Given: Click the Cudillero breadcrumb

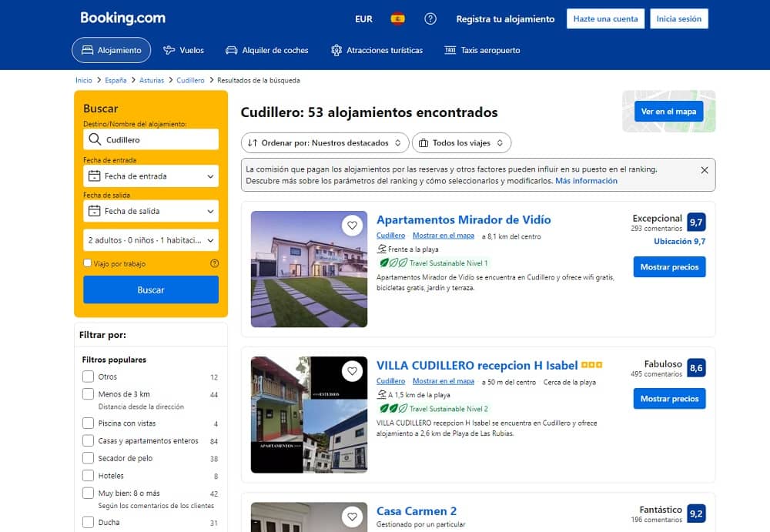Looking at the screenshot, I should 190,80.
